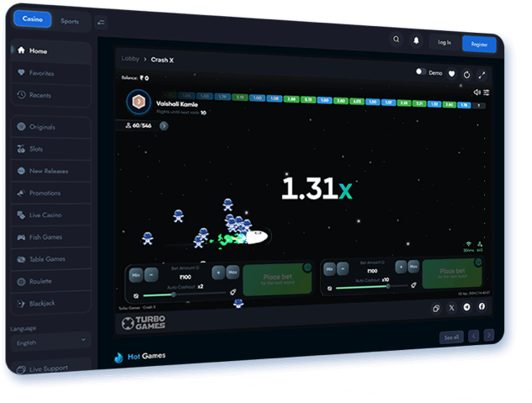532x403 pixels.
Task: Increase right bet amount with plus
Action: click(401, 267)
